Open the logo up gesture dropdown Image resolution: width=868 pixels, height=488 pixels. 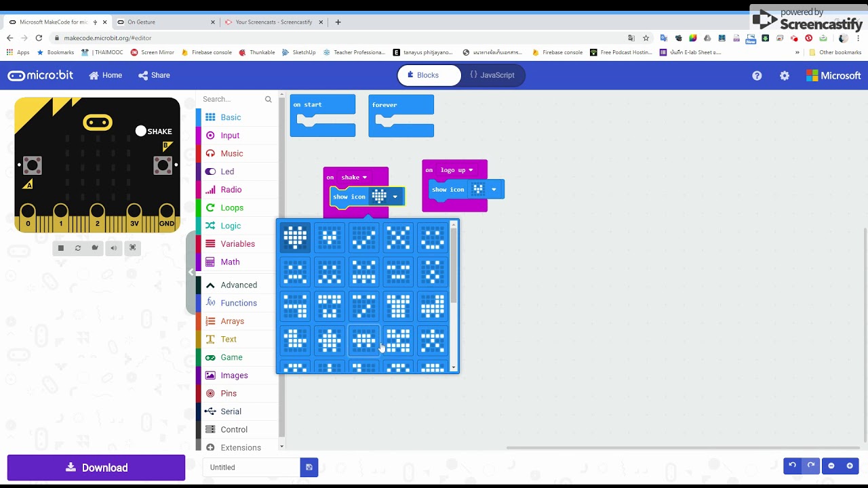pyautogui.click(x=456, y=170)
